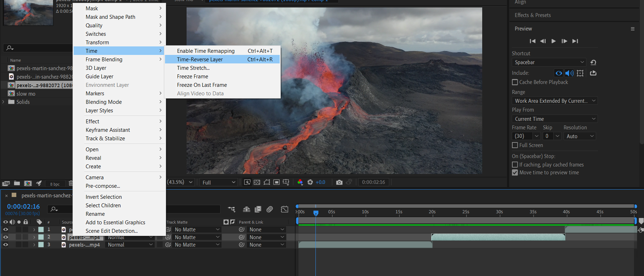
Task: Take a snapshot with the camera icon
Action: pyautogui.click(x=339, y=182)
